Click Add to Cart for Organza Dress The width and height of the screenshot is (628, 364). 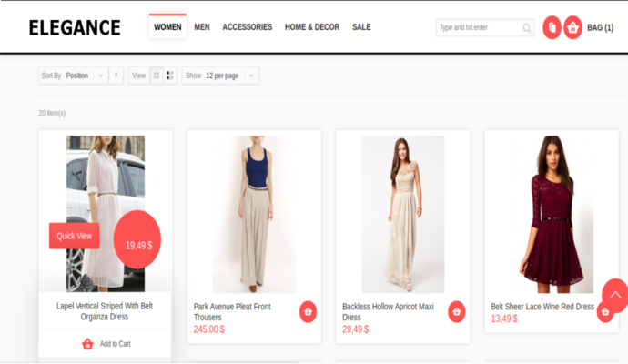[106, 344]
